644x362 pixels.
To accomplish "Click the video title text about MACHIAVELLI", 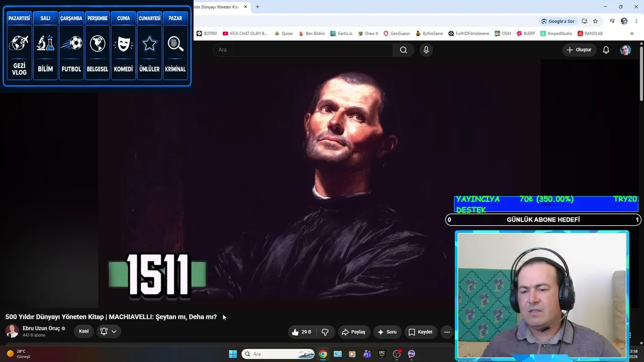I will 111,317.
